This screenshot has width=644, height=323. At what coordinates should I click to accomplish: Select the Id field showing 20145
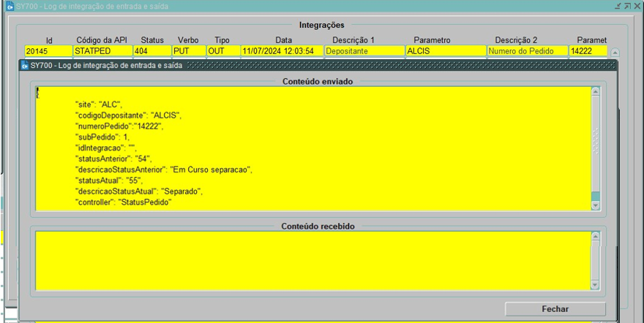point(48,51)
